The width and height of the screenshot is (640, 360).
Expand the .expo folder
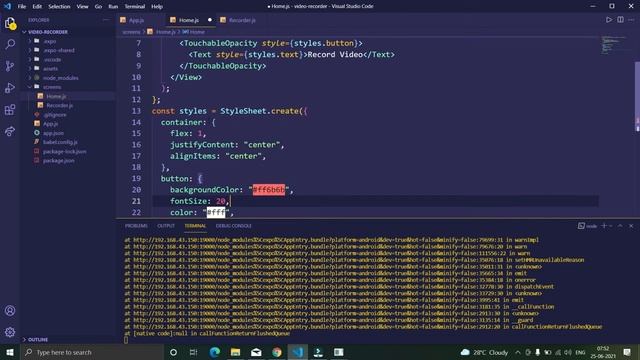pos(30,41)
